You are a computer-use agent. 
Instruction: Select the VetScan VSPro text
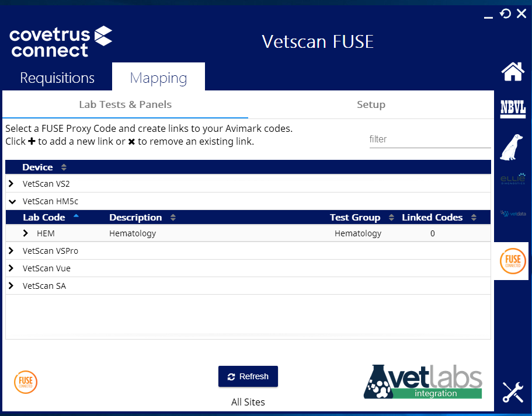point(50,251)
